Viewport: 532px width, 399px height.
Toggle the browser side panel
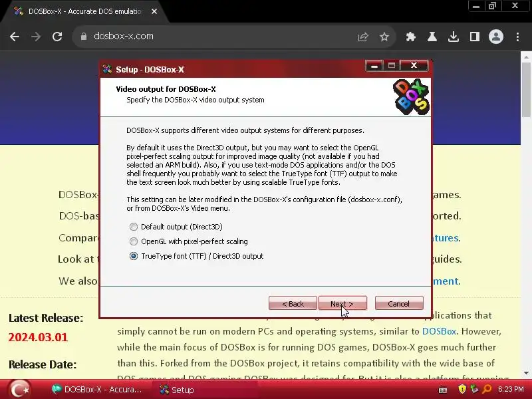(475, 37)
